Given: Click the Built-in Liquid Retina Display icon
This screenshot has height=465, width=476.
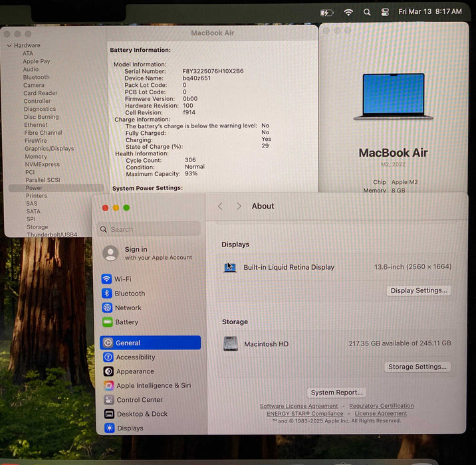Looking at the screenshot, I should (x=230, y=267).
